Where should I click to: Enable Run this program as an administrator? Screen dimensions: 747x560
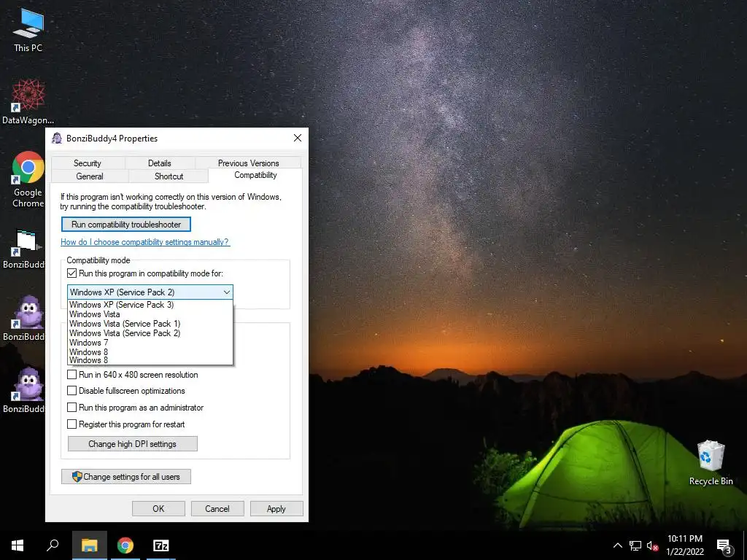click(x=72, y=408)
